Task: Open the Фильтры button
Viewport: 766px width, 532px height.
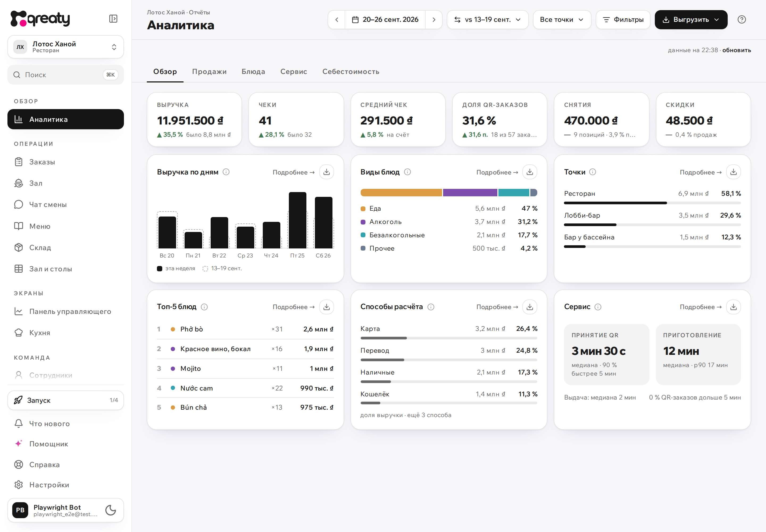Action: click(623, 20)
